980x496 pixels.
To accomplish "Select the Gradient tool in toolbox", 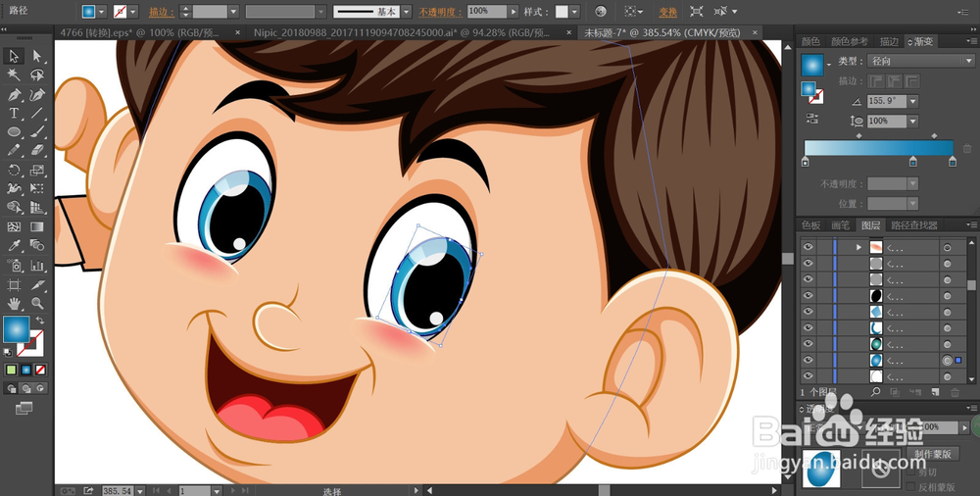I will (x=37, y=226).
